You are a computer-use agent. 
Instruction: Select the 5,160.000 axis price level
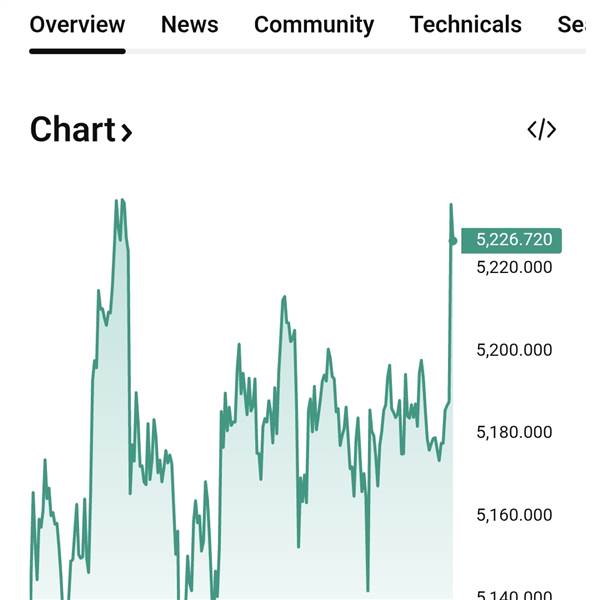[x=514, y=515]
